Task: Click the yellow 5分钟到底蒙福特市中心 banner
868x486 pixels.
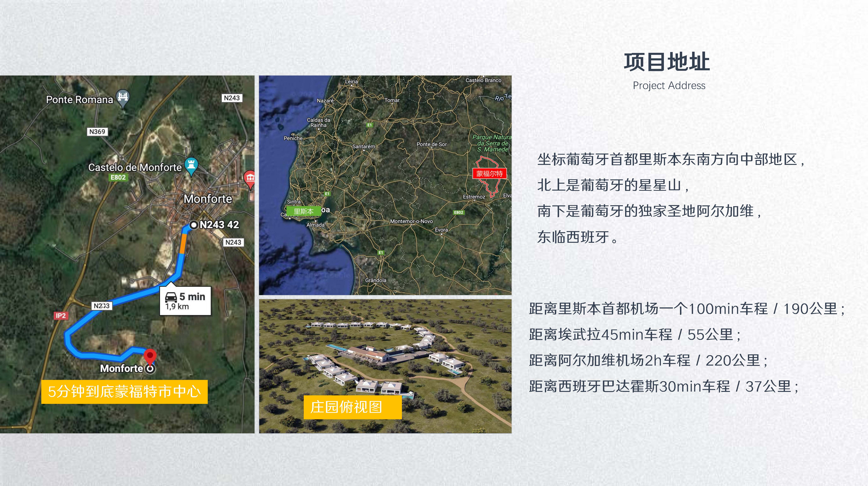Action: 124,392
